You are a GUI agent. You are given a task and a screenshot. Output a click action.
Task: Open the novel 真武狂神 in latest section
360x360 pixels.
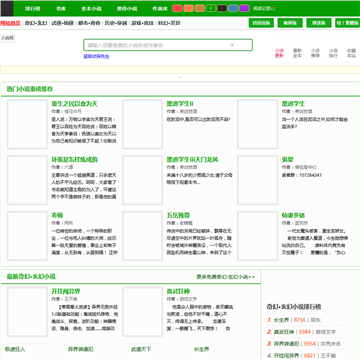point(178,291)
